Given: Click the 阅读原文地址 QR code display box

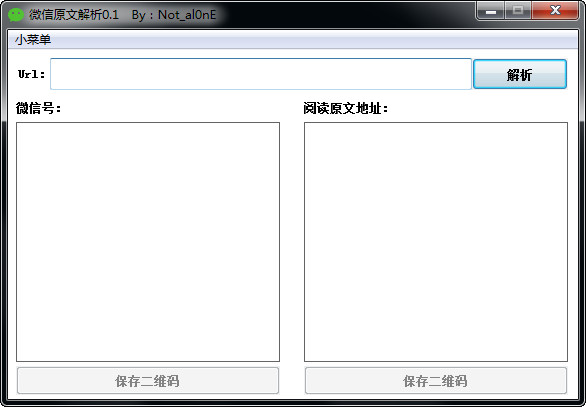Looking at the screenshot, I should (x=436, y=242).
